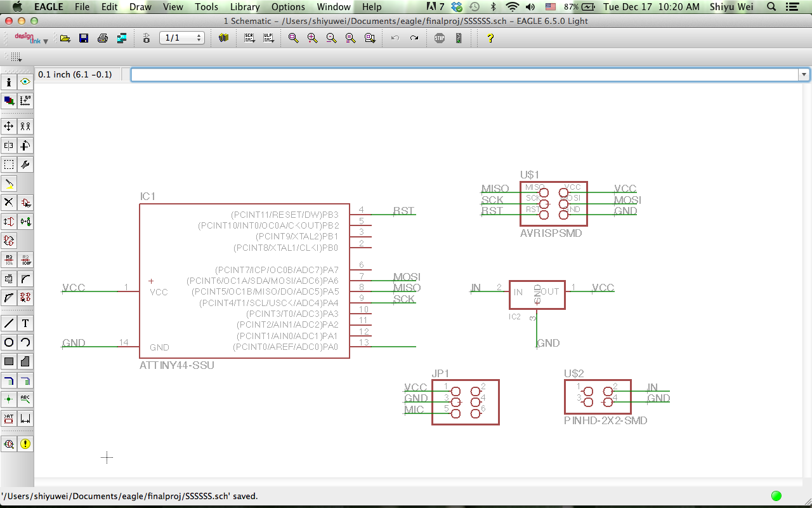Select the Bus tool
This screenshot has width=812, height=508.
(x=9, y=381)
